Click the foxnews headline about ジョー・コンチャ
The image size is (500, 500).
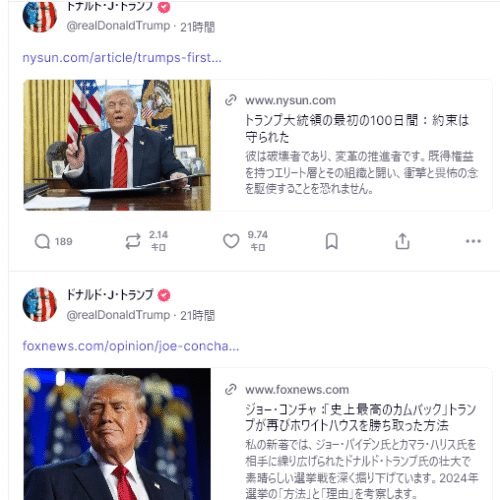[x=360, y=417]
